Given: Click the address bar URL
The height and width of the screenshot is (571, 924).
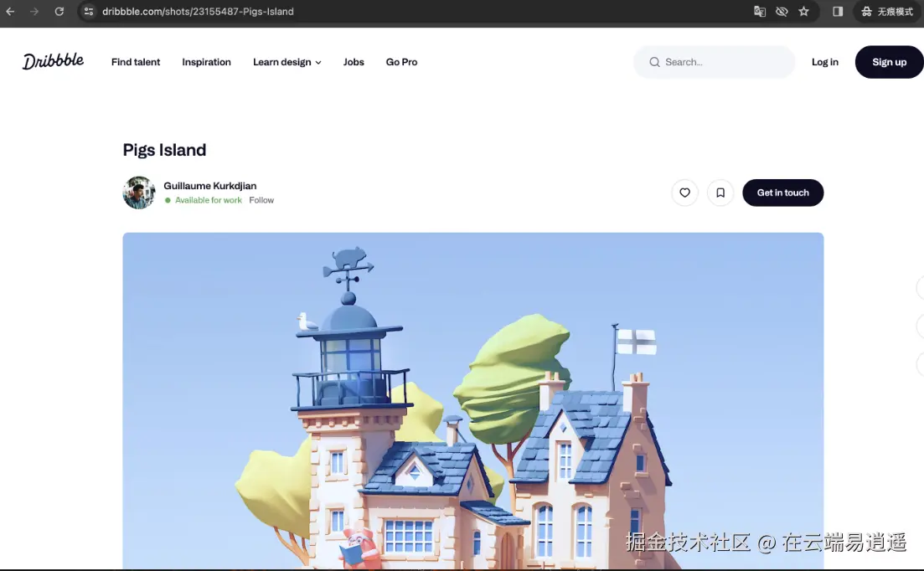Looking at the screenshot, I should [198, 11].
